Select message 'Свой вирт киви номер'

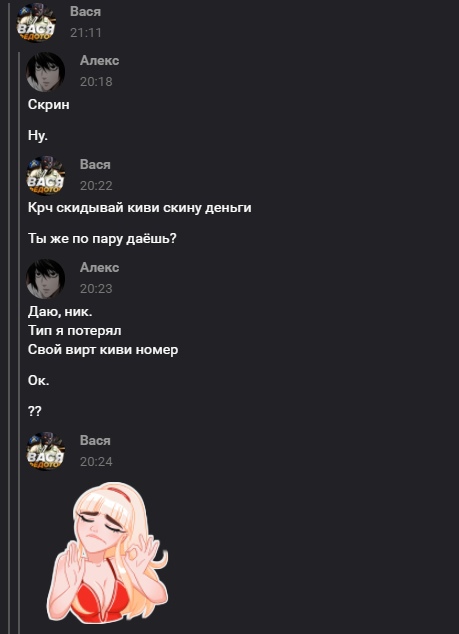(103, 349)
